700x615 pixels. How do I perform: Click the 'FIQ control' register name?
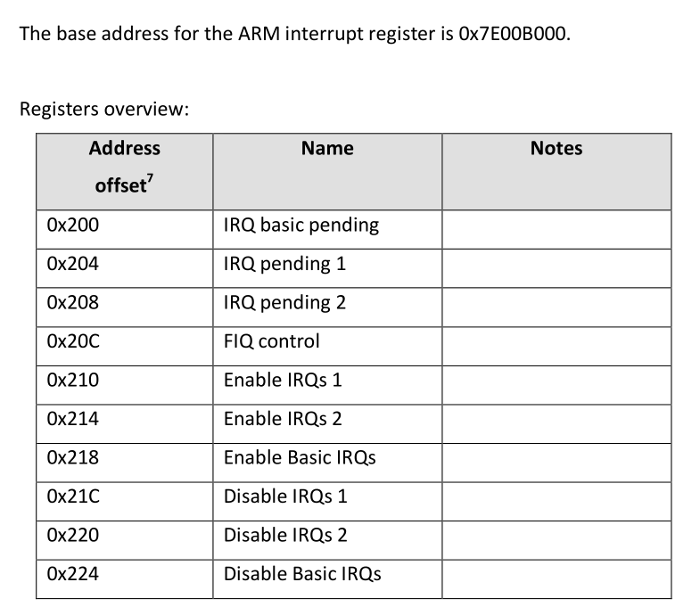point(271,341)
